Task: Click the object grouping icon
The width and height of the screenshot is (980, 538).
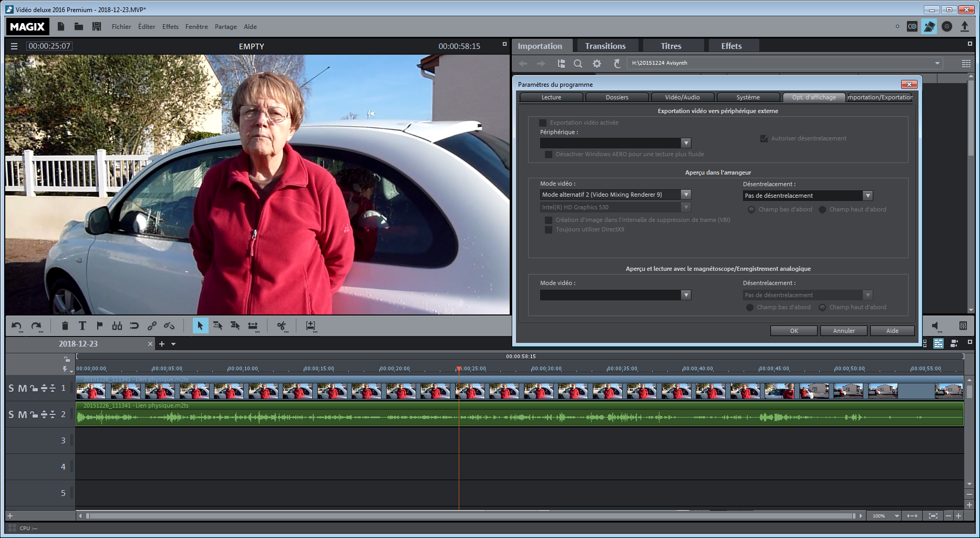Action: (x=152, y=326)
